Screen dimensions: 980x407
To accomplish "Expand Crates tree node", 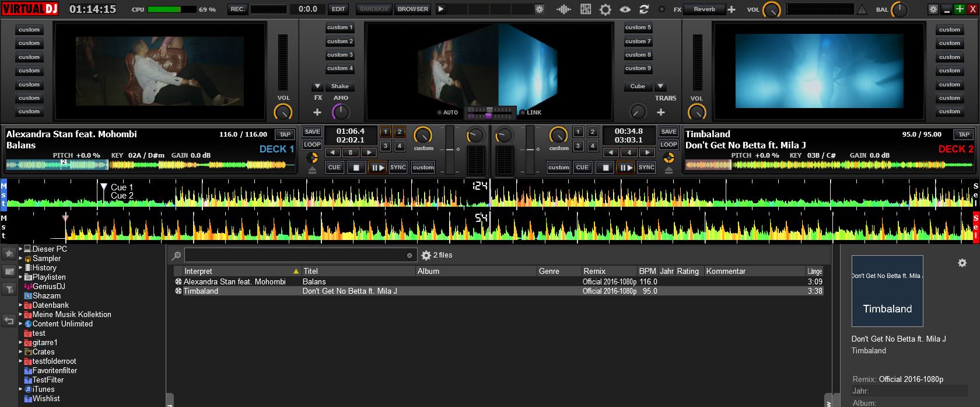I will (x=20, y=352).
